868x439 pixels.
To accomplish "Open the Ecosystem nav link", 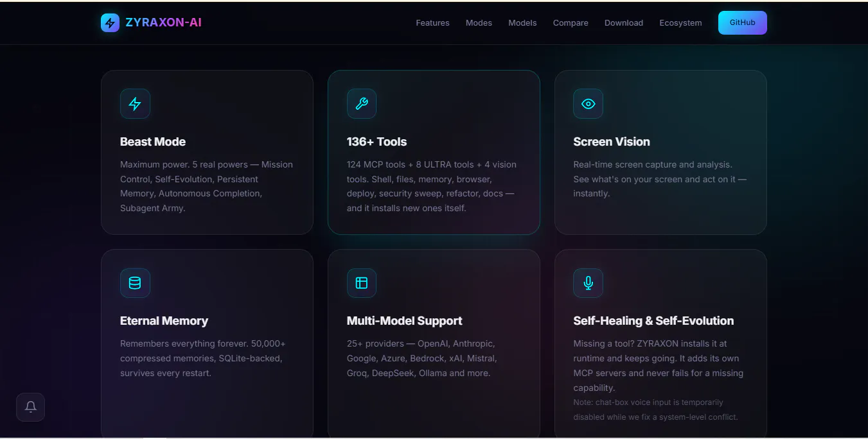I will click(x=680, y=23).
